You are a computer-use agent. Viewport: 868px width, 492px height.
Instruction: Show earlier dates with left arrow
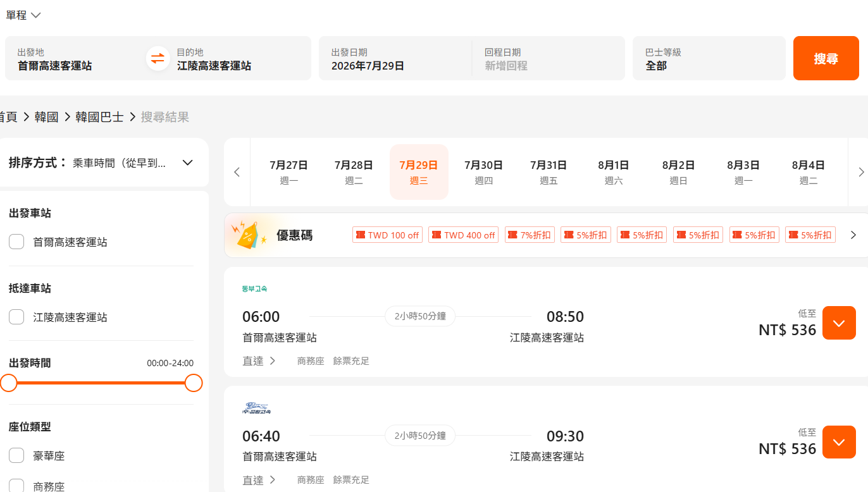pyautogui.click(x=237, y=172)
